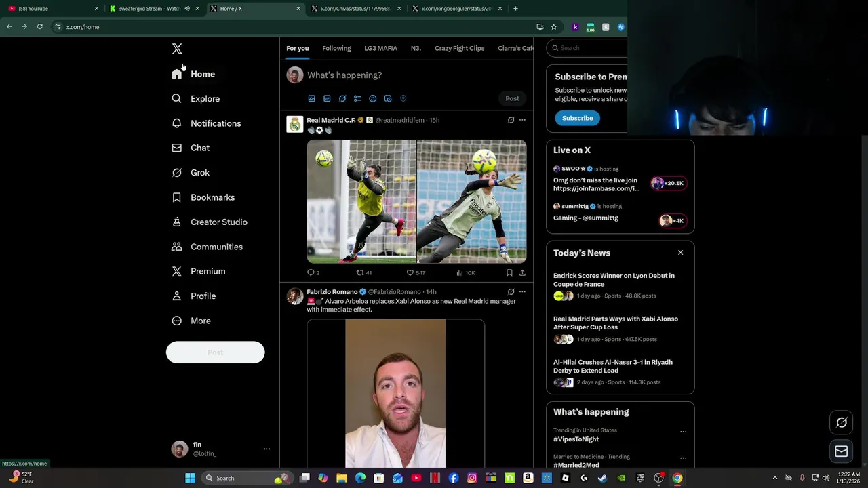Switch to the Following tab

coord(336,48)
